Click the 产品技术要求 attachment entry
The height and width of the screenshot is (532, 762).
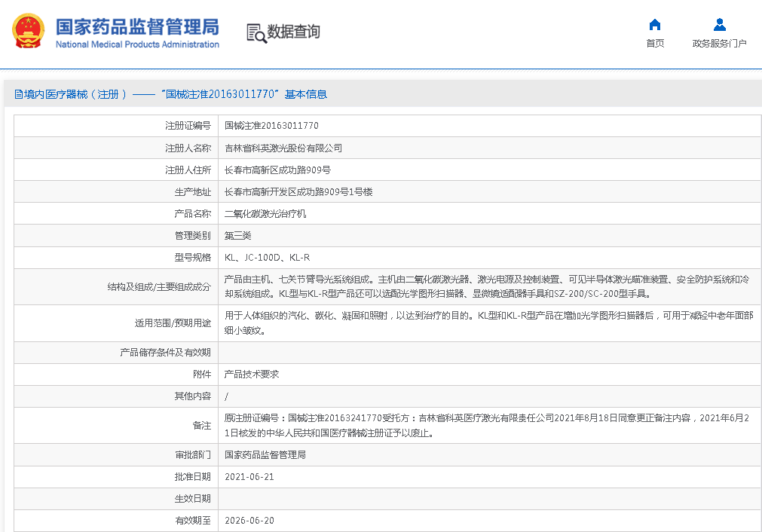coord(252,374)
